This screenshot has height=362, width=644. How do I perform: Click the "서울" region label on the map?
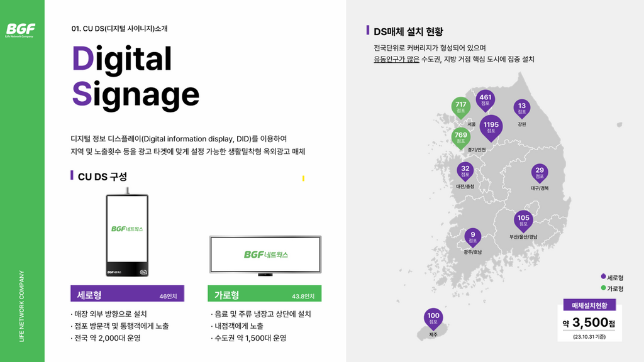[472, 124]
